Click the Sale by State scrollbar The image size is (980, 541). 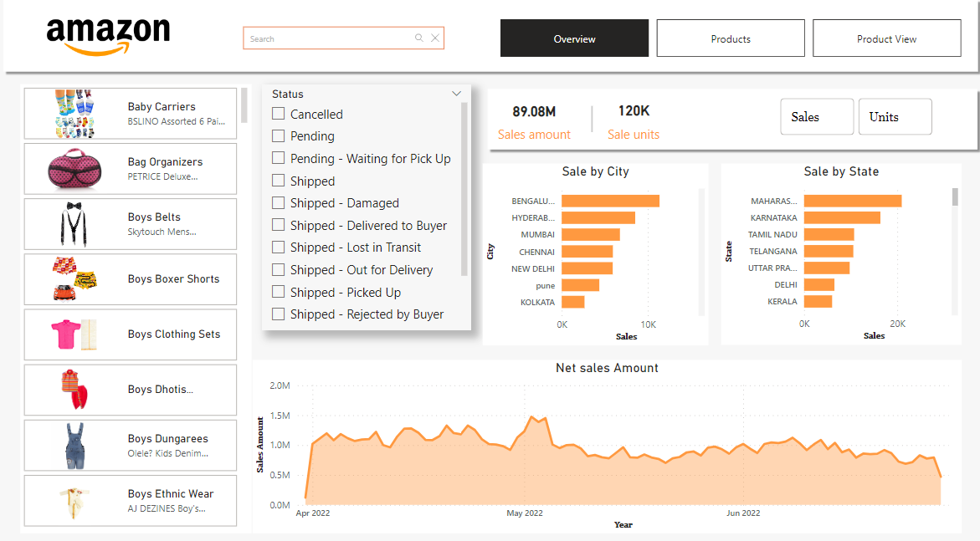click(955, 196)
